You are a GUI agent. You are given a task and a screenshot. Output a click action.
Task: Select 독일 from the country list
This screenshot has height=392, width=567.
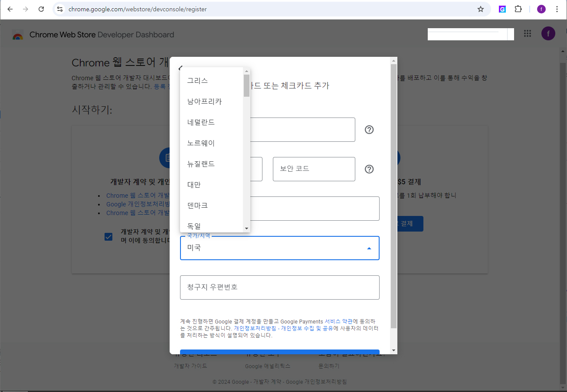pyautogui.click(x=212, y=225)
